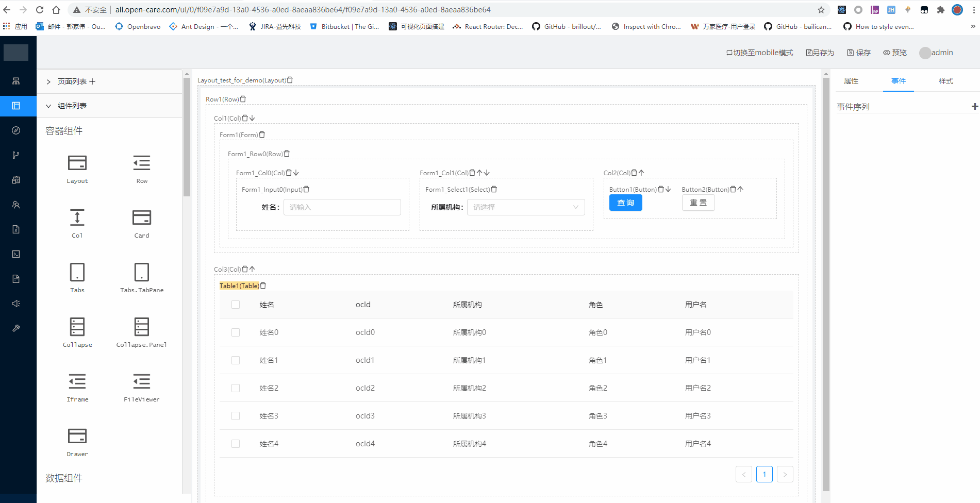Click 预览 to preview the page
This screenshot has width=980, height=503.
coord(895,53)
